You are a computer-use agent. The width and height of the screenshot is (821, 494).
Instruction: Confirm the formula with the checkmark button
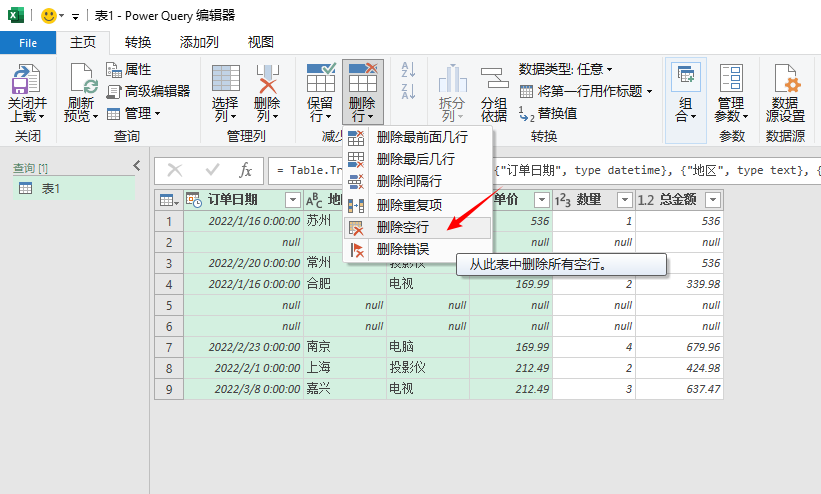coord(212,170)
